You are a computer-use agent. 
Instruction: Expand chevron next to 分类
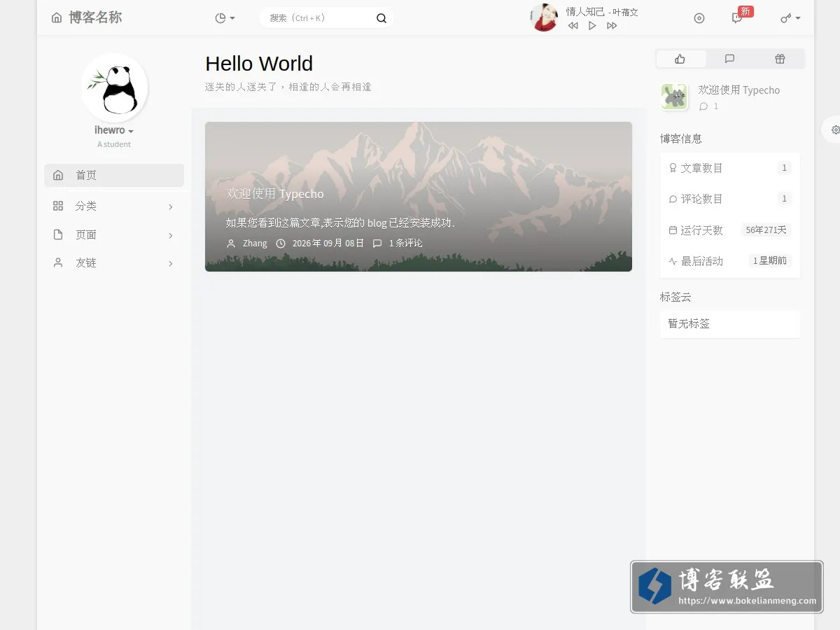point(171,207)
